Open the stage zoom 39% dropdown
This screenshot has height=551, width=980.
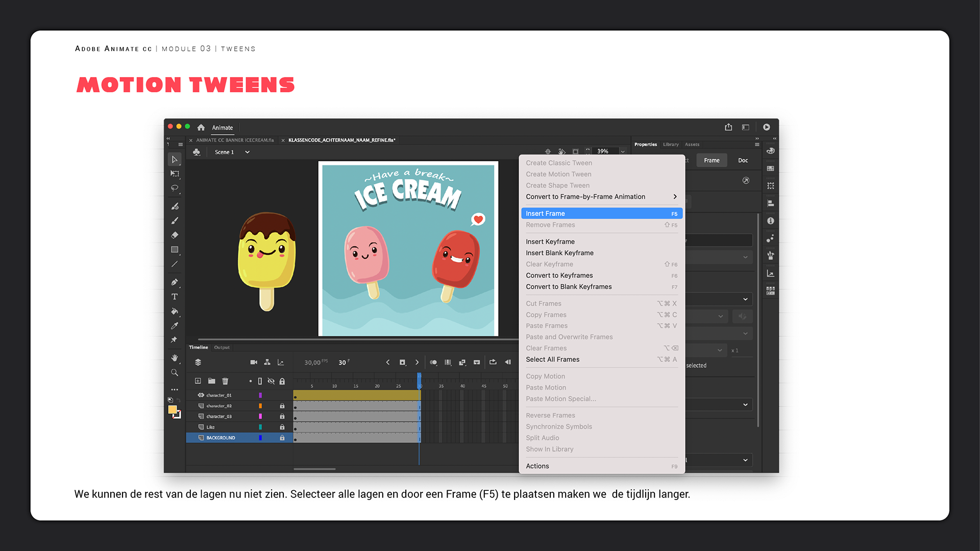point(623,152)
